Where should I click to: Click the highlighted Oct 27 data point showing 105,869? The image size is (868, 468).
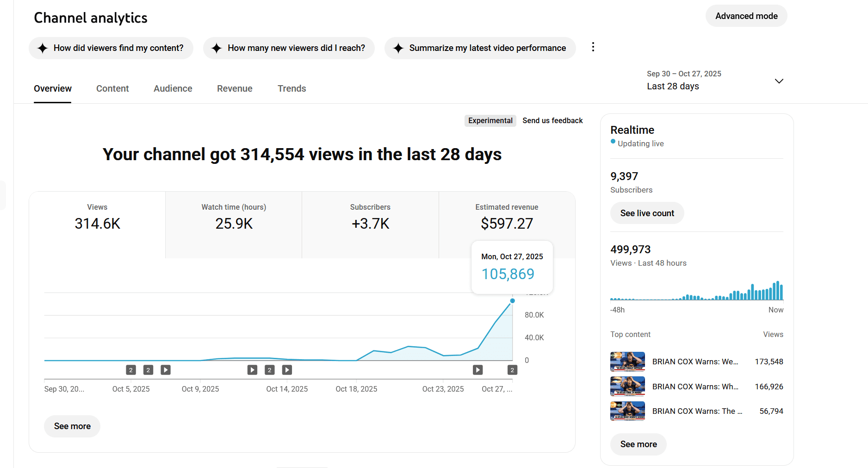[x=512, y=300]
